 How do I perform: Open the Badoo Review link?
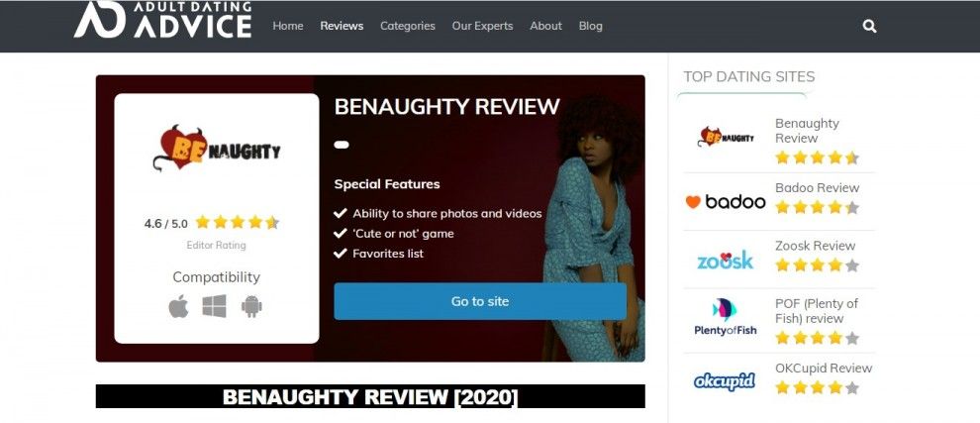(x=817, y=187)
